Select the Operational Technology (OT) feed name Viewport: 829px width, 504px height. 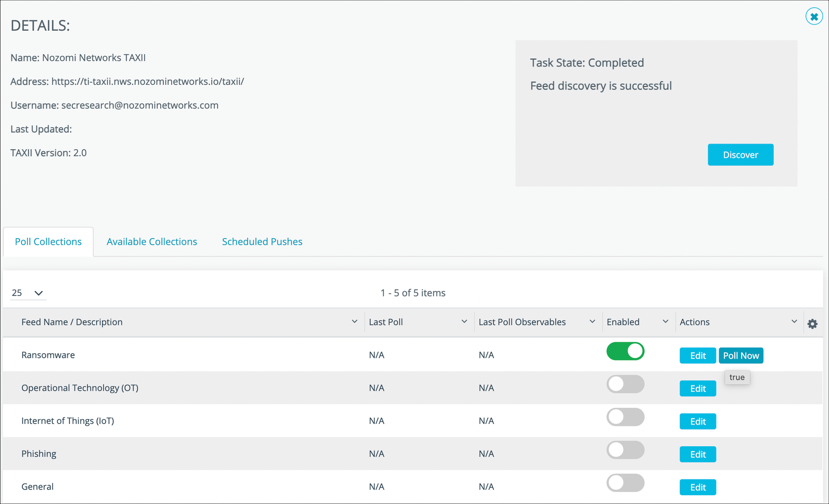pos(80,387)
